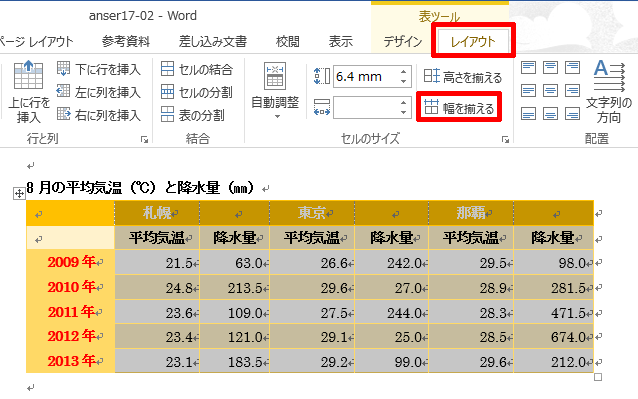Click the cell containing 183.5
Viewport: 638px width, 399px height.
click(234, 361)
